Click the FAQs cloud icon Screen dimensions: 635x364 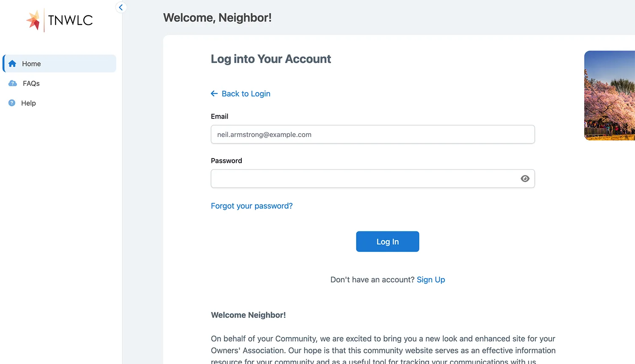[x=13, y=83]
